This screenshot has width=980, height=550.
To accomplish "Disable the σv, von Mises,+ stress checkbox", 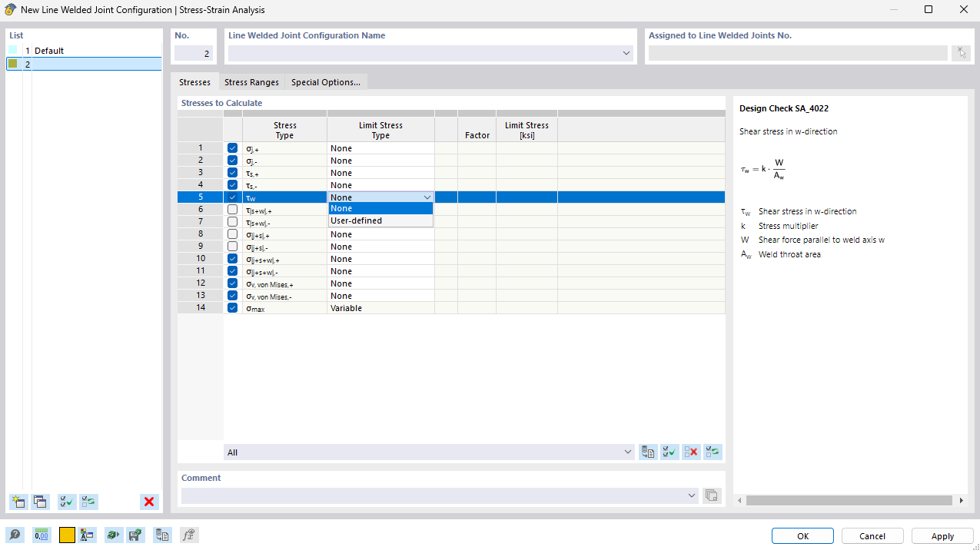I will click(232, 283).
